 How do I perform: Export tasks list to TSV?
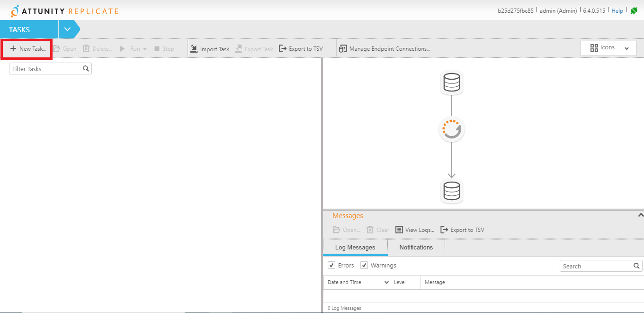[301, 49]
